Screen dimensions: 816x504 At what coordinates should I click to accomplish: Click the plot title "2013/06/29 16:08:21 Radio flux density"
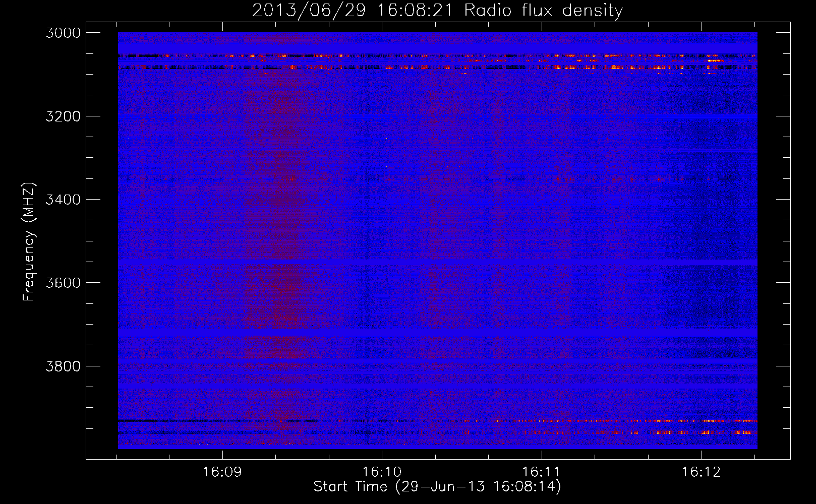tap(437, 10)
